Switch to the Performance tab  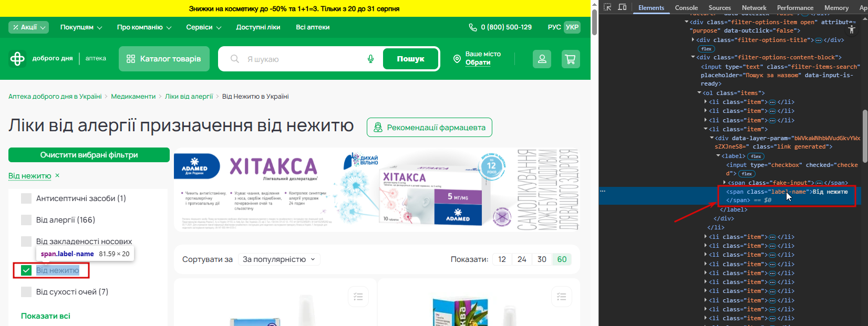pyautogui.click(x=795, y=7)
